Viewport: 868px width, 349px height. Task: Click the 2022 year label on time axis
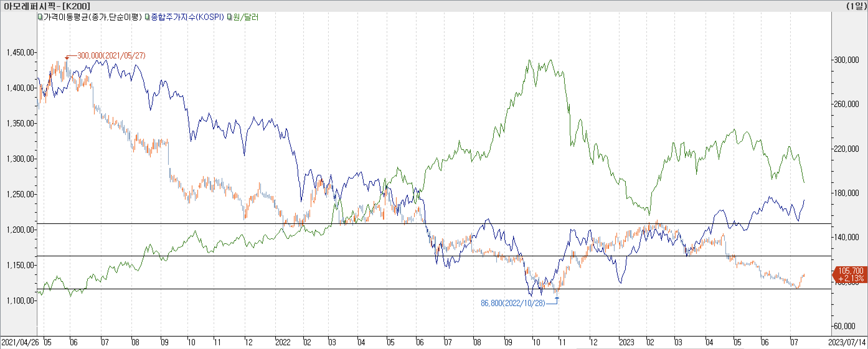[x=283, y=342]
